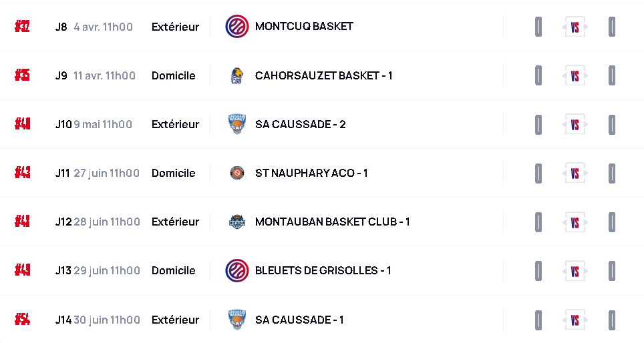Click the red match number in the J12 row
This screenshot has height=343, width=644.
click(x=23, y=222)
